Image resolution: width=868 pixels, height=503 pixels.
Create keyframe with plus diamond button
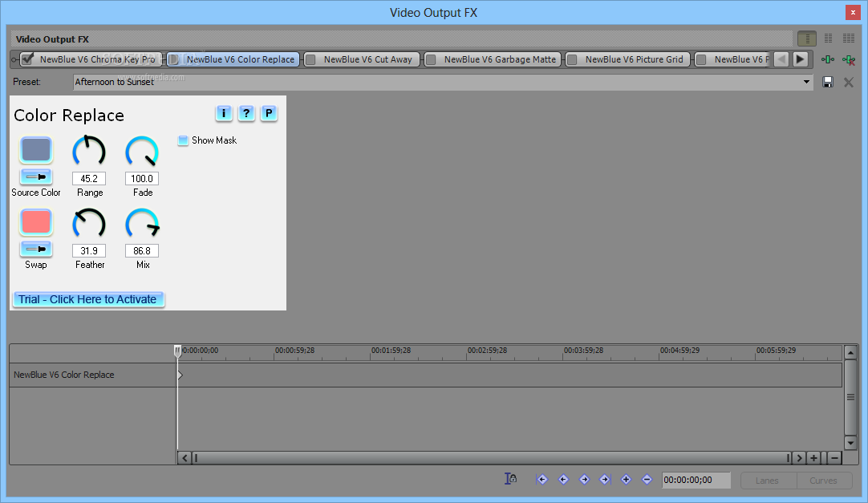[626, 480]
